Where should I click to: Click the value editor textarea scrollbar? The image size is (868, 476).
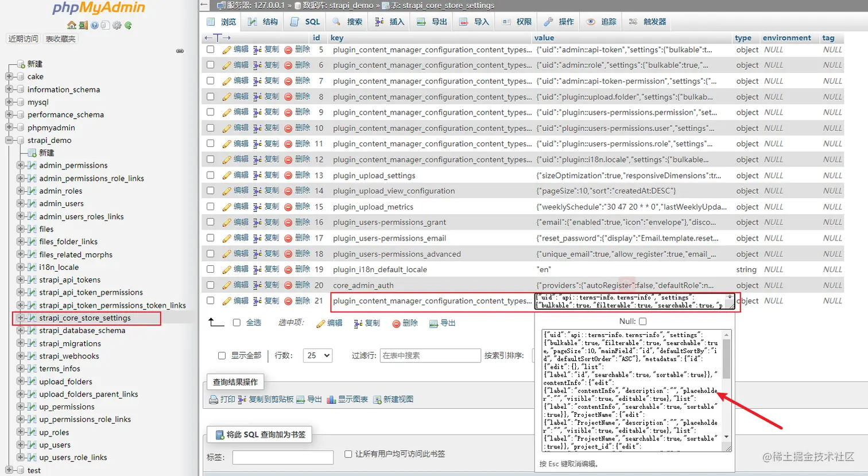727,386
